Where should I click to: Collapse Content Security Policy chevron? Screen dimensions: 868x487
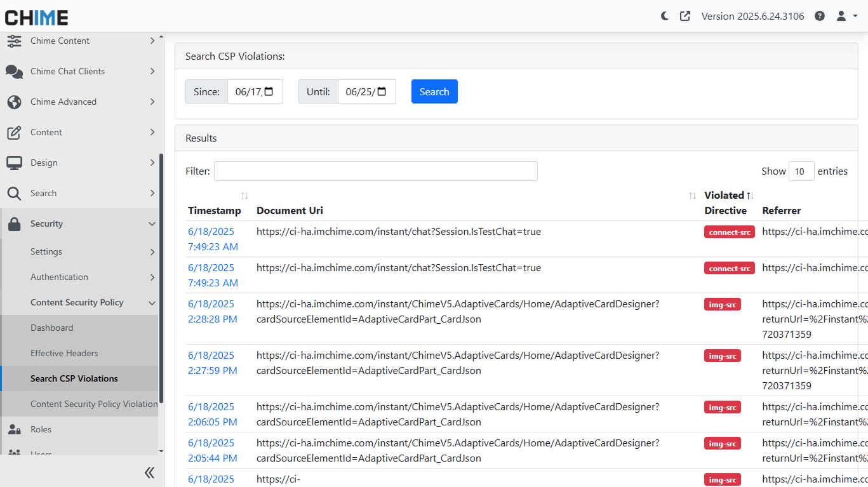tap(152, 302)
